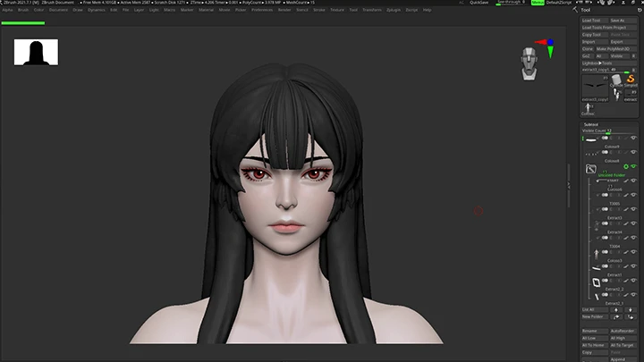
Task: Click the camera head view gizmo
Action: point(529,63)
